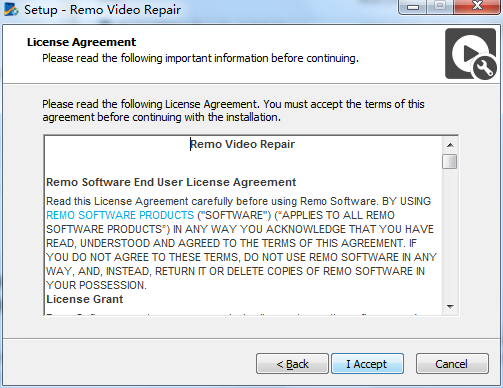Close the Remo Video Repair setup window
This screenshot has width=503, height=388.
click(x=477, y=6)
